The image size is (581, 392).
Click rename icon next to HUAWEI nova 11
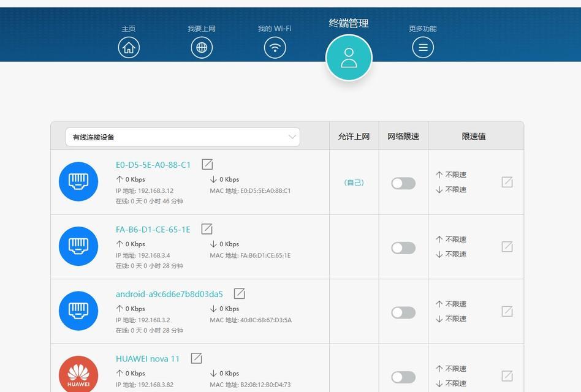click(x=196, y=358)
